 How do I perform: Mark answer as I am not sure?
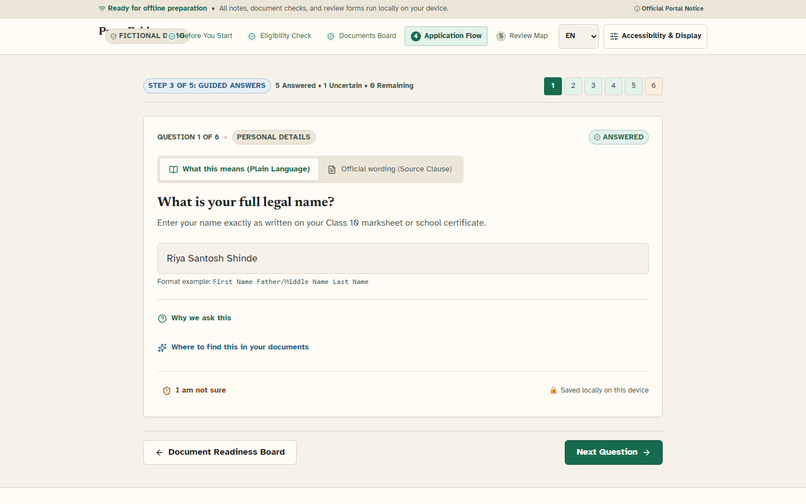click(x=194, y=390)
